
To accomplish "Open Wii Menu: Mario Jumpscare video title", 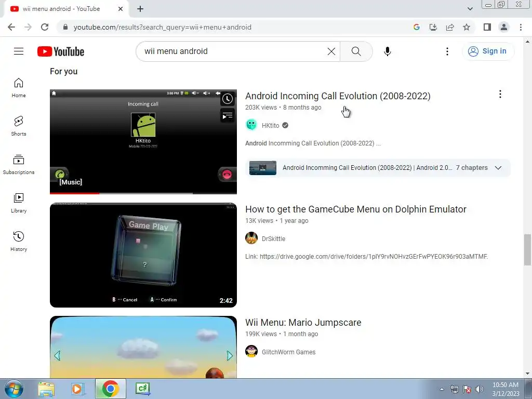I will 303,323.
